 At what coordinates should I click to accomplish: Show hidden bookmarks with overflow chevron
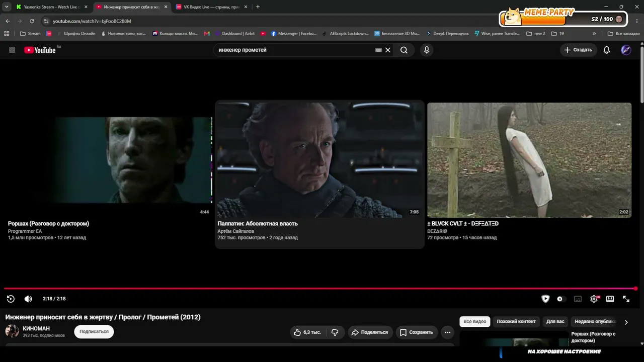[x=594, y=34]
